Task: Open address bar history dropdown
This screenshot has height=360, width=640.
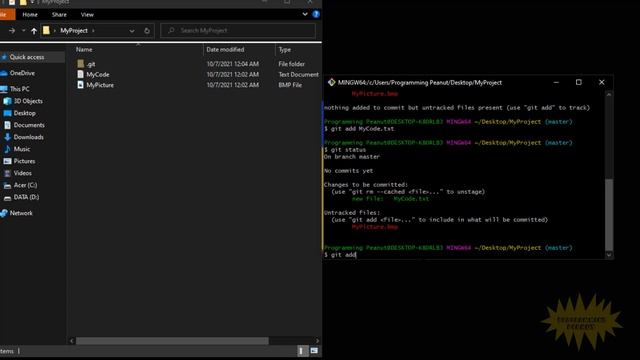Action: 131,31
